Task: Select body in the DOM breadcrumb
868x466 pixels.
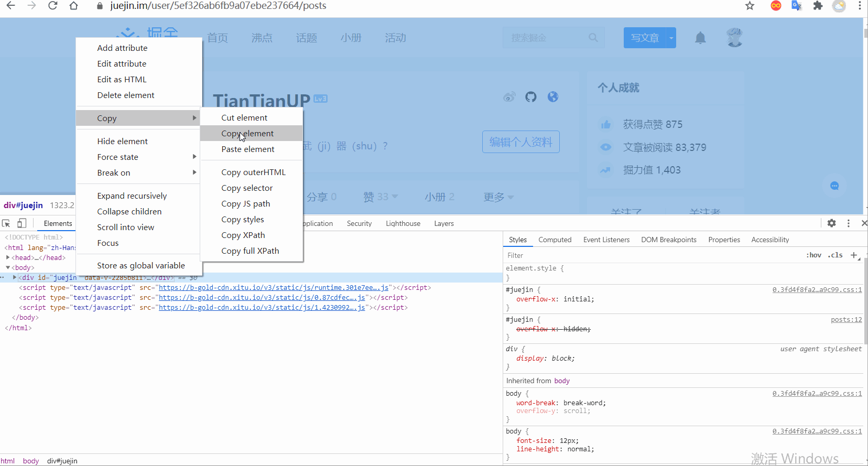Action: 31,461
